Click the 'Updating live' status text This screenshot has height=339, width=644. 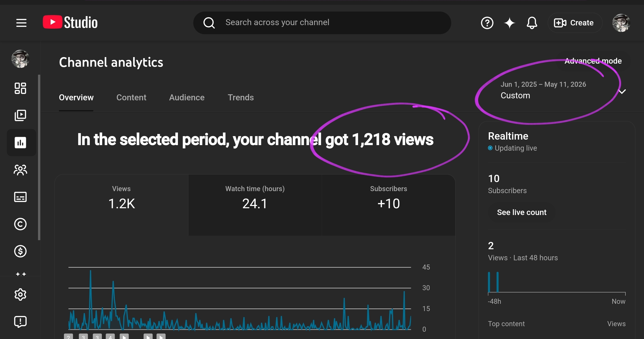(x=516, y=148)
